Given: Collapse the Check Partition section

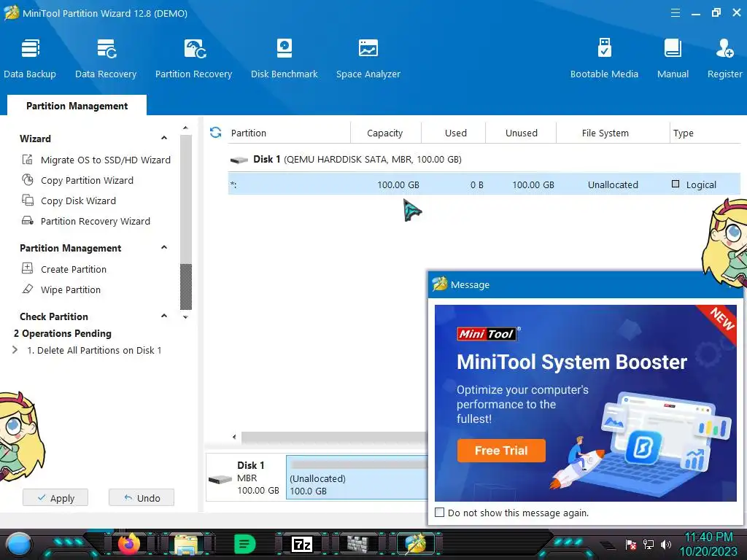Looking at the screenshot, I should 164,316.
